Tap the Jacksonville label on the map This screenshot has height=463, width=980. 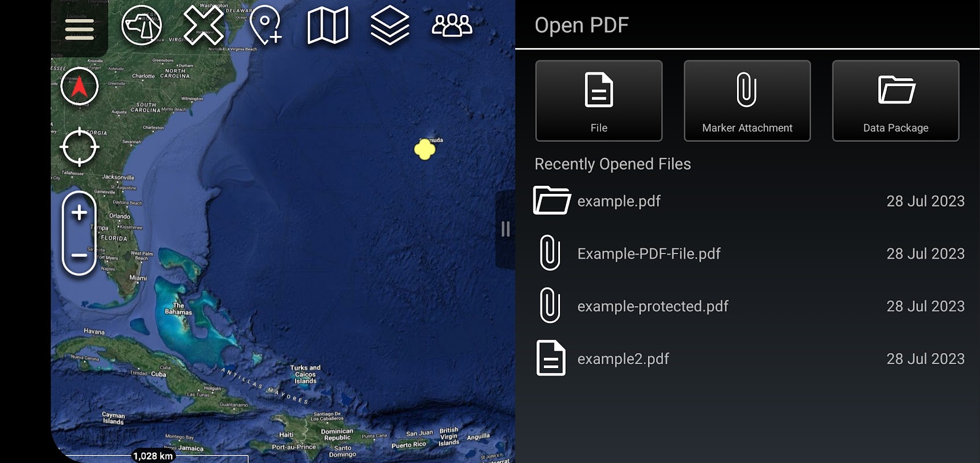118,177
